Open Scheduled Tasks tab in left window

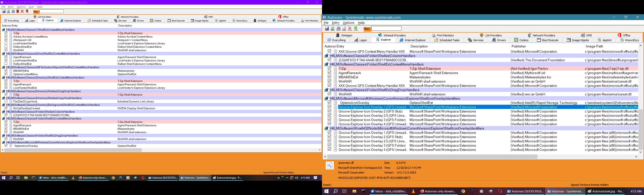tap(98, 21)
